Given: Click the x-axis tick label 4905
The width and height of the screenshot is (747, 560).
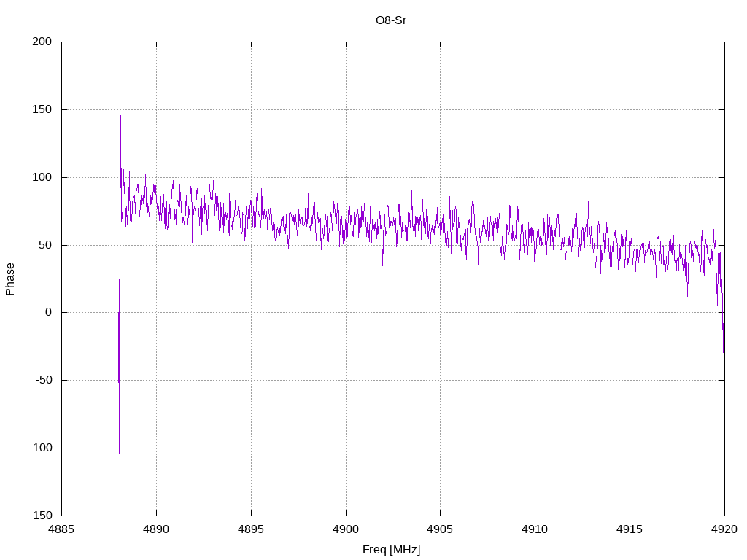Looking at the screenshot, I should point(440,529).
